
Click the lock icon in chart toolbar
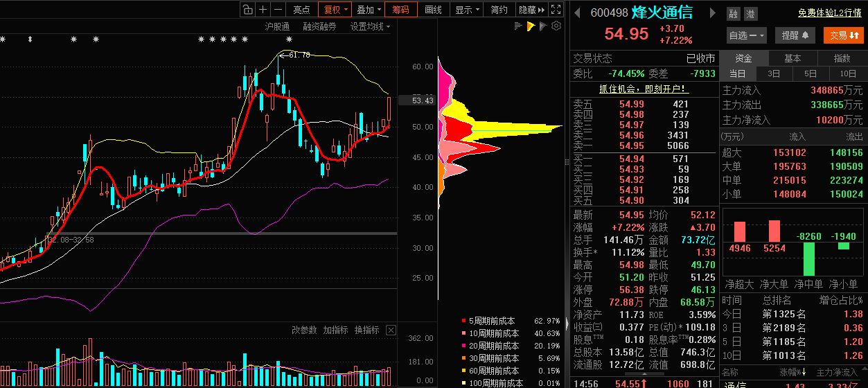coord(247,10)
